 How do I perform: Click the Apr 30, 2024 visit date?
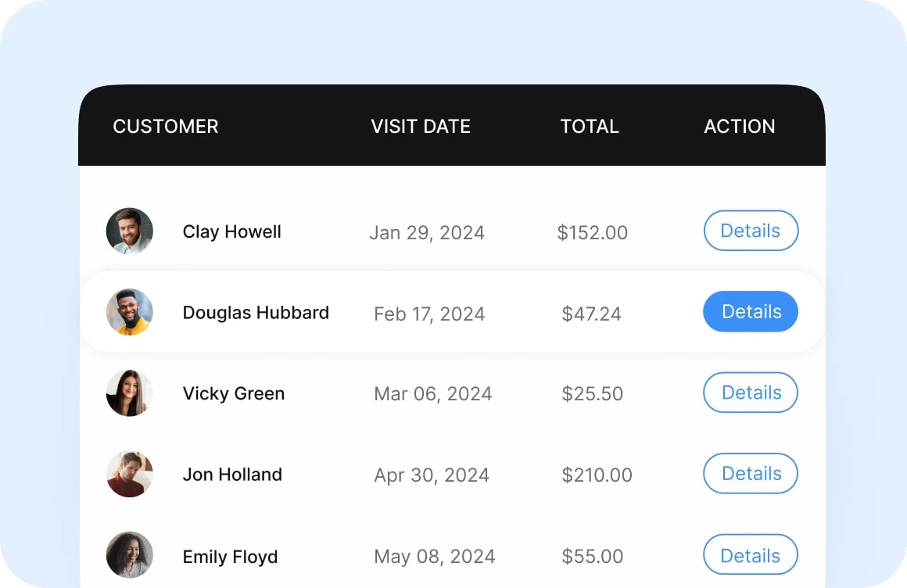click(x=432, y=475)
